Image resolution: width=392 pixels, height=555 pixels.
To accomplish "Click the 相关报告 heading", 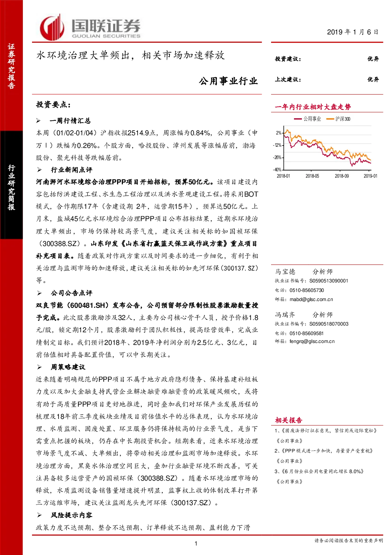I will 288,420.
